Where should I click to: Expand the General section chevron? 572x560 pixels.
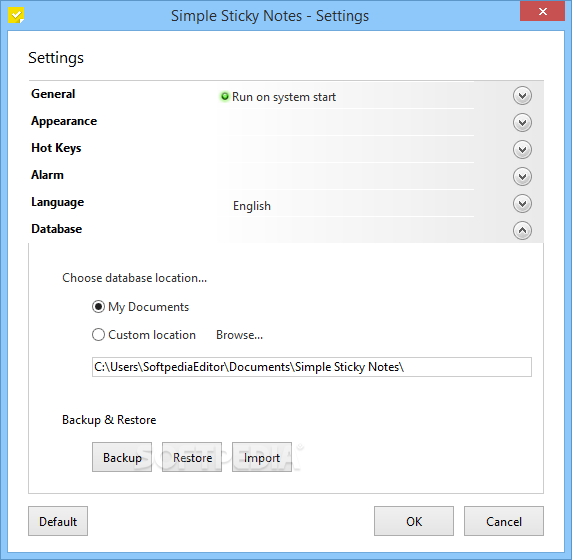522,96
